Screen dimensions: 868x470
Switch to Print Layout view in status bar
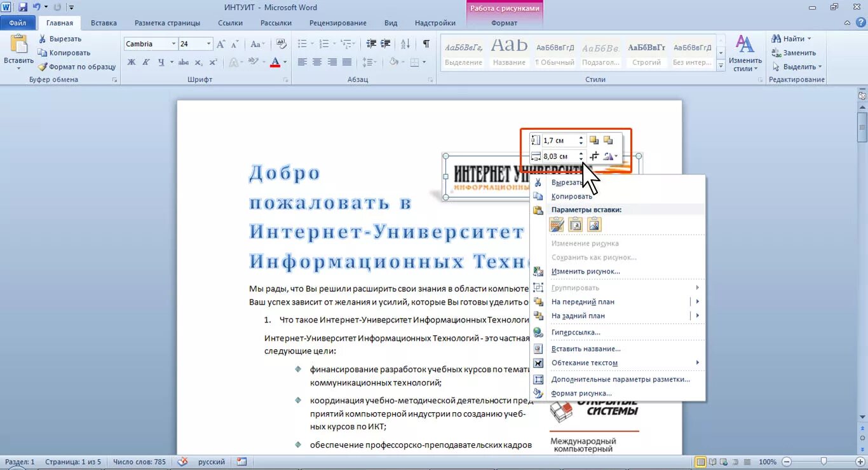pos(700,462)
